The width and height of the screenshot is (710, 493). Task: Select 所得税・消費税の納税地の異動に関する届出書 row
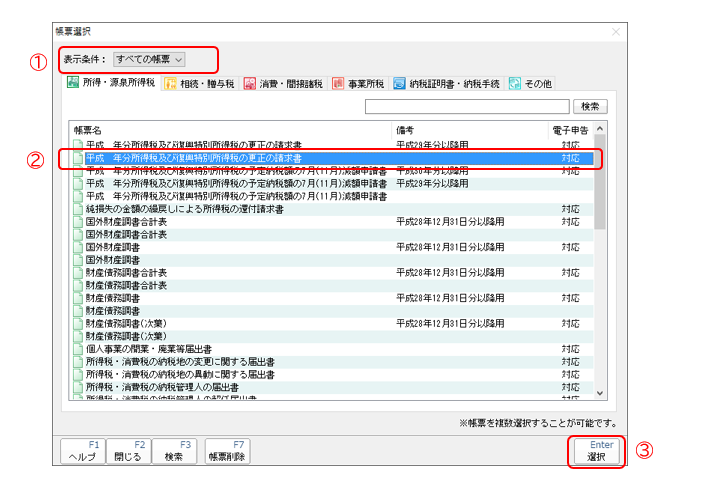point(333,374)
